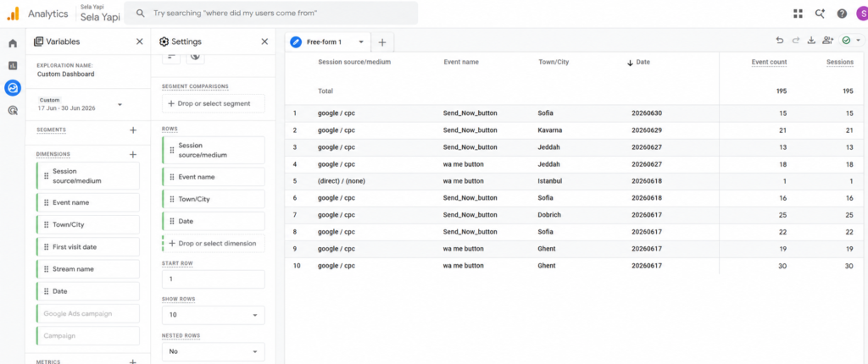Open the Free-form 1 tab dropdown arrow
The width and height of the screenshot is (868, 364).
(x=361, y=42)
